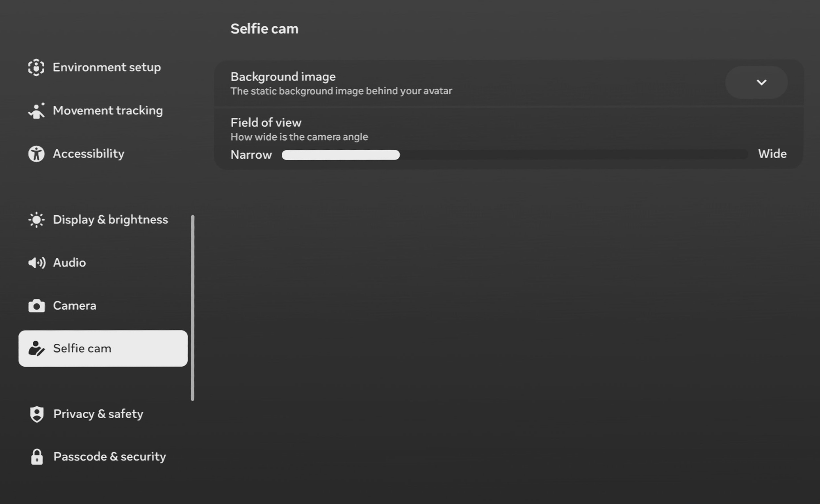Click the Audio speaker icon
The height and width of the screenshot is (504, 820).
pos(36,263)
